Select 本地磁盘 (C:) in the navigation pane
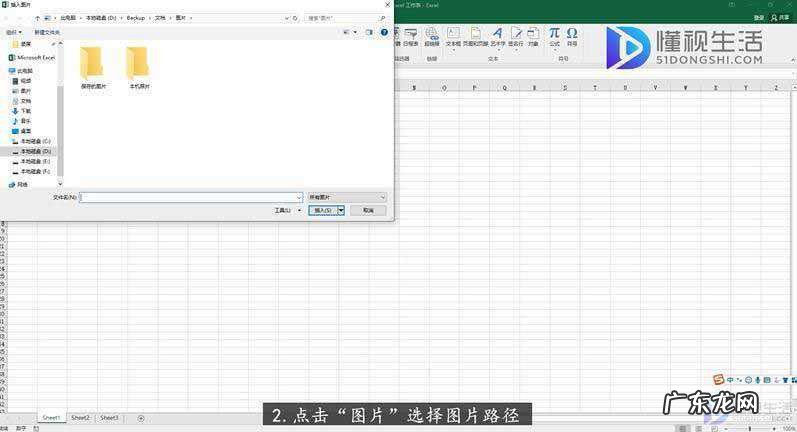Image resolution: width=797 pixels, height=432 pixels. [32, 141]
